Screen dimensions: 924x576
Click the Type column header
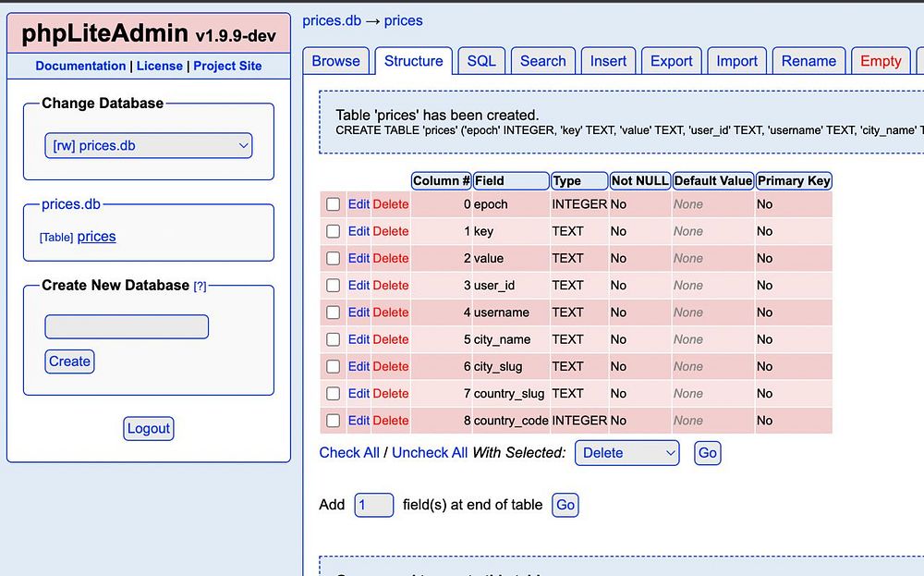pos(579,181)
